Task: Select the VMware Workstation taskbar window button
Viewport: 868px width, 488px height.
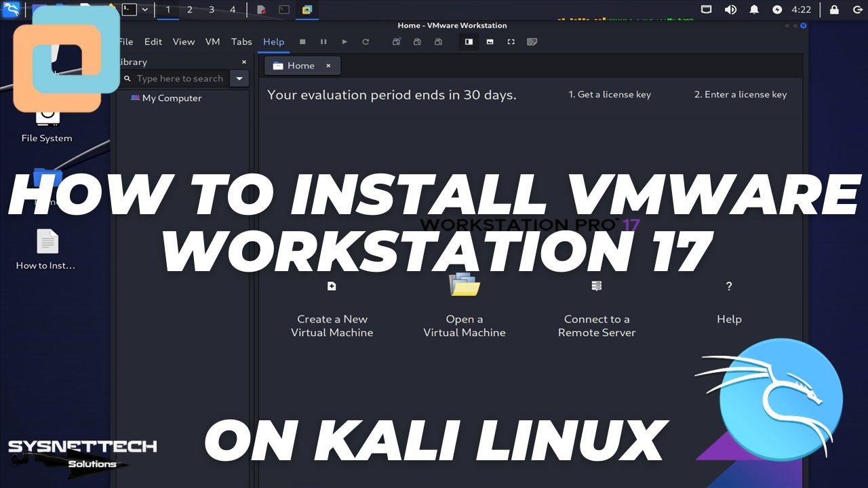Action: coord(307,9)
